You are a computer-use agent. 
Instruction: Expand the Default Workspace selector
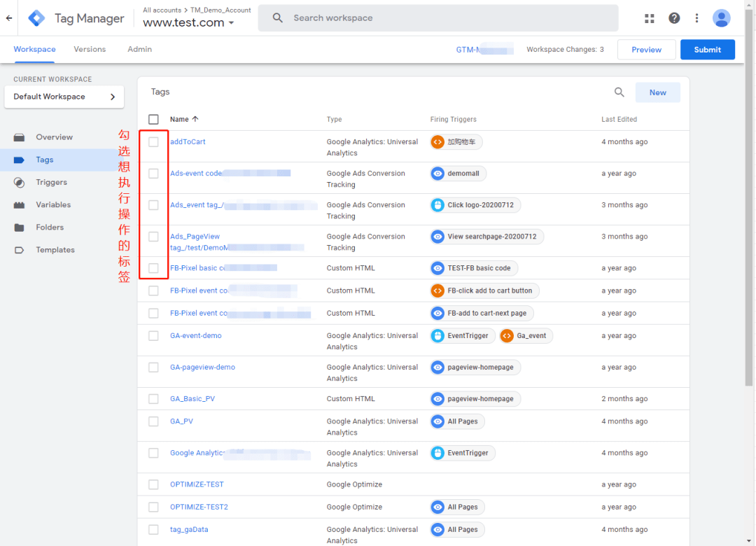click(x=64, y=97)
